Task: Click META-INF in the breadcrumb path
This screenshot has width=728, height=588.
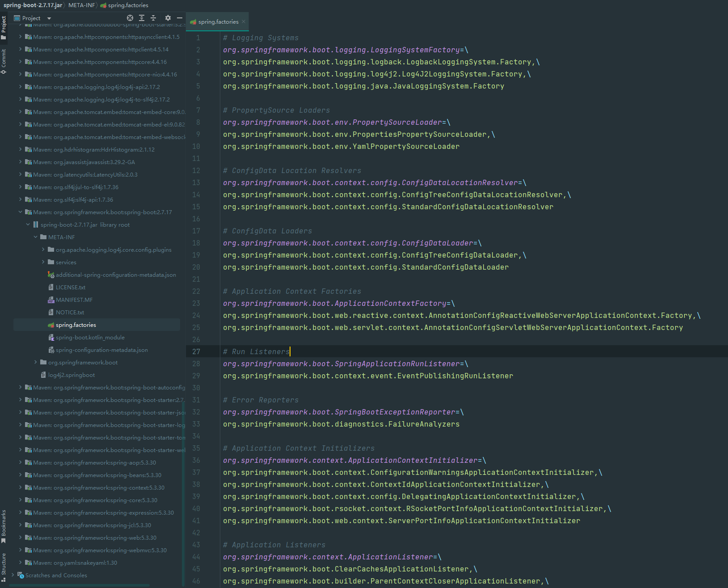Action: [81, 5]
